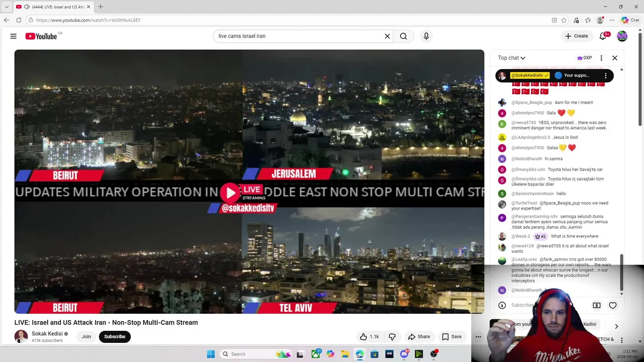
Task: Select the LIVE Israel and US tab
Action: (x=53, y=7)
